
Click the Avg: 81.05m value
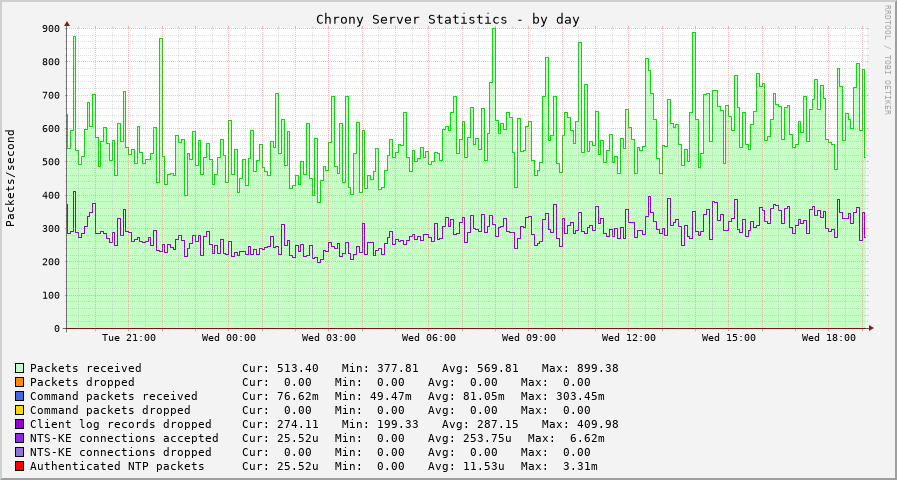[466, 396]
